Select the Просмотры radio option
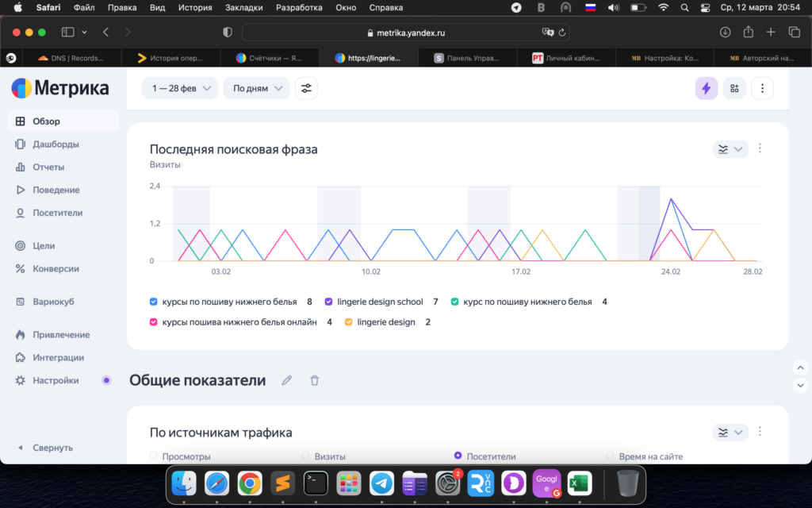This screenshot has width=812, height=508. [x=153, y=456]
